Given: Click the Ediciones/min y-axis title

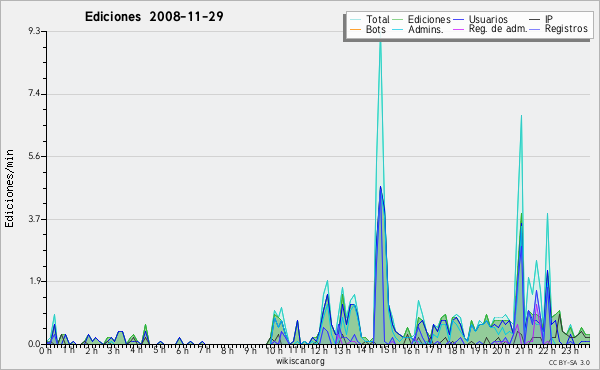Looking at the screenshot, I should pyautogui.click(x=9, y=188).
